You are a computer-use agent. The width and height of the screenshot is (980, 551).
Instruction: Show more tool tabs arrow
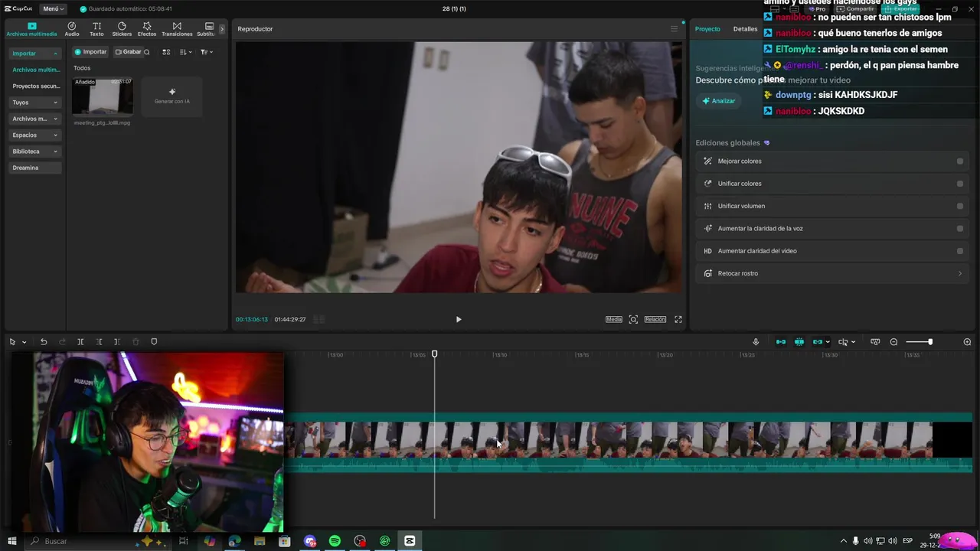click(x=222, y=29)
